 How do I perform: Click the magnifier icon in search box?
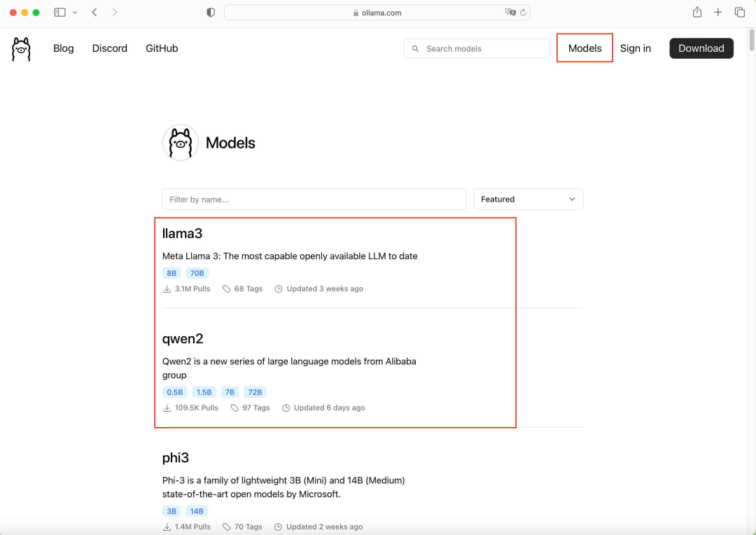(x=415, y=49)
